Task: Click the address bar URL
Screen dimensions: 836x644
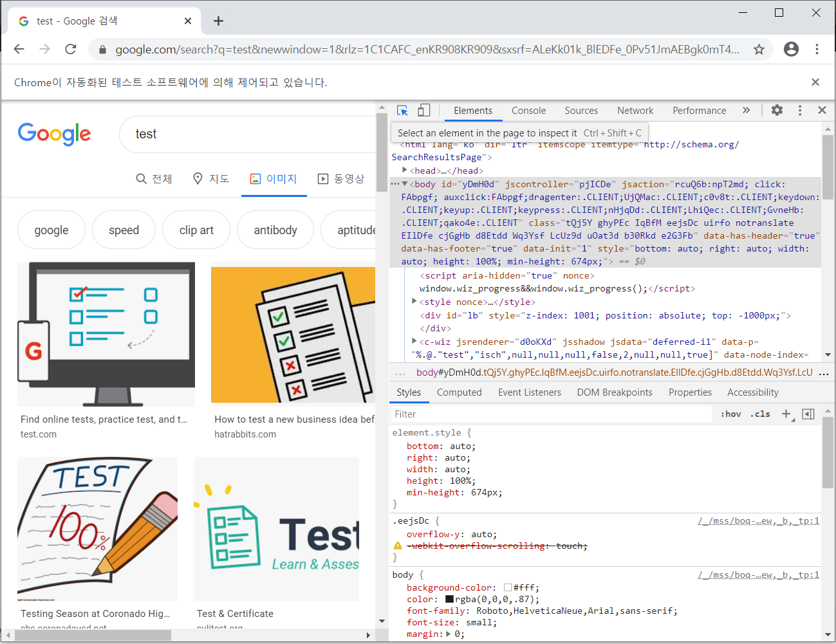Action: (427, 50)
